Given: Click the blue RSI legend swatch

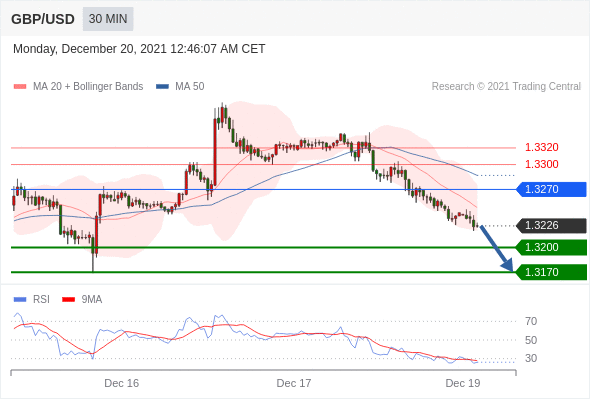Looking at the screenshot, I should [20, 300].
